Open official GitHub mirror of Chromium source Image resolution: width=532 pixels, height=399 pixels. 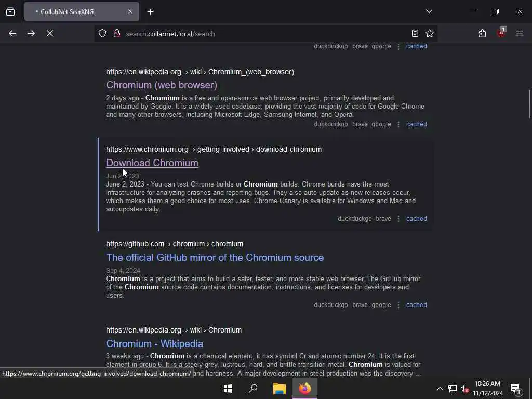tap(215, 258)
